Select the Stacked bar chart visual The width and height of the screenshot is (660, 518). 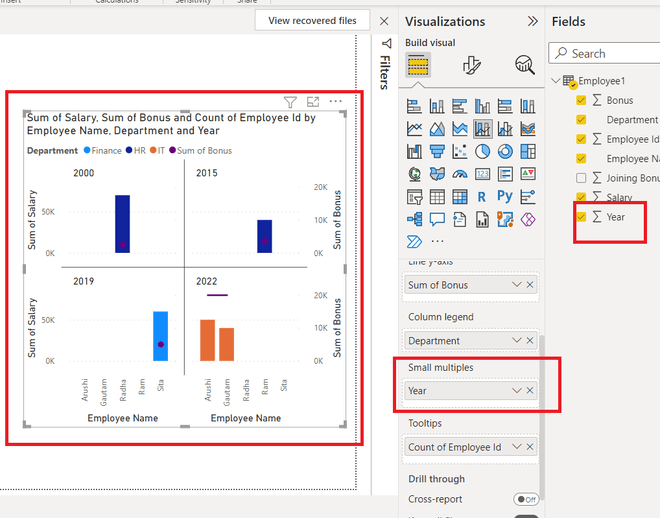[414, 106]
